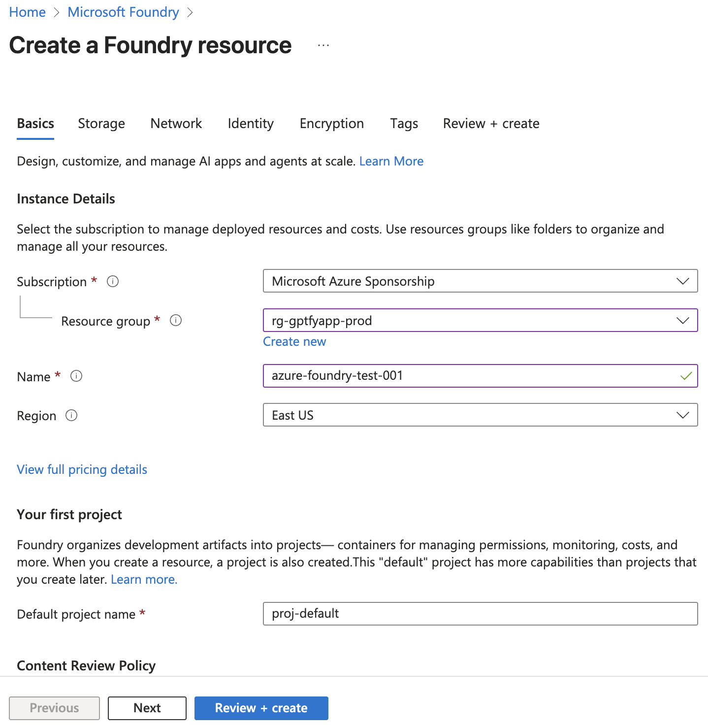Click the Resource group info icon
708x728 pixels.
(176, 321)
